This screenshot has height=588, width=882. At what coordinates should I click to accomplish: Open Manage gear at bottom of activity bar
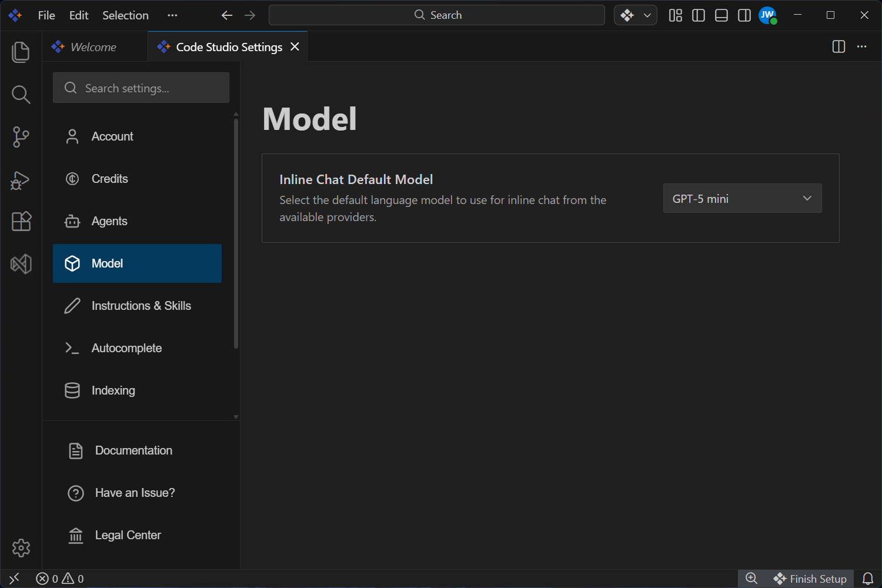click(21, 547)
